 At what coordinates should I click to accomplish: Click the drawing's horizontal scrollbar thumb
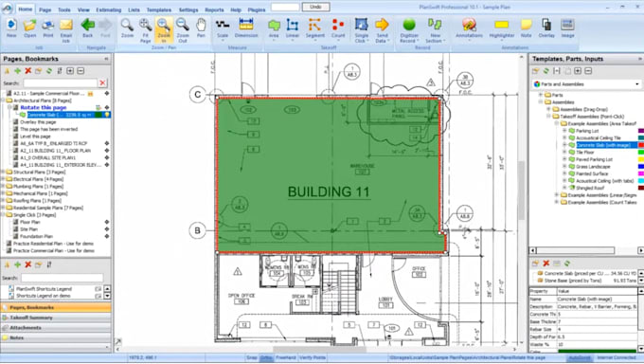[319, 349]
